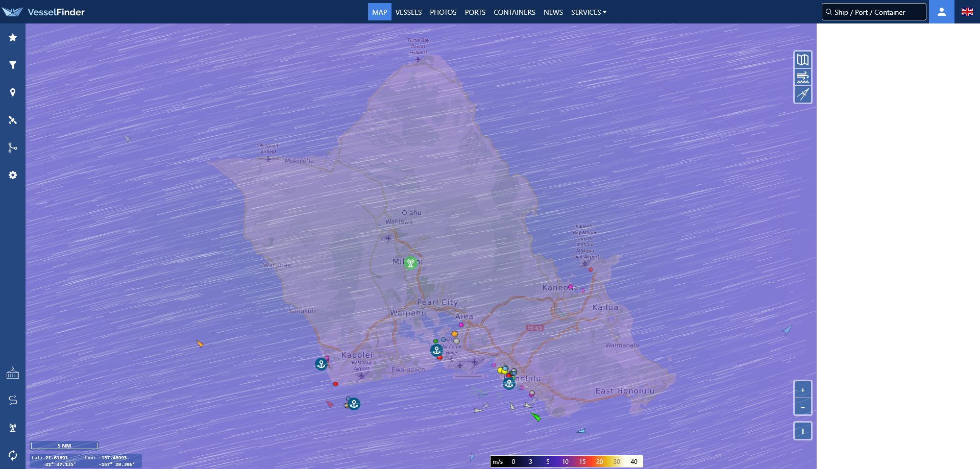Open map settings gear

(x=13, y=175)
